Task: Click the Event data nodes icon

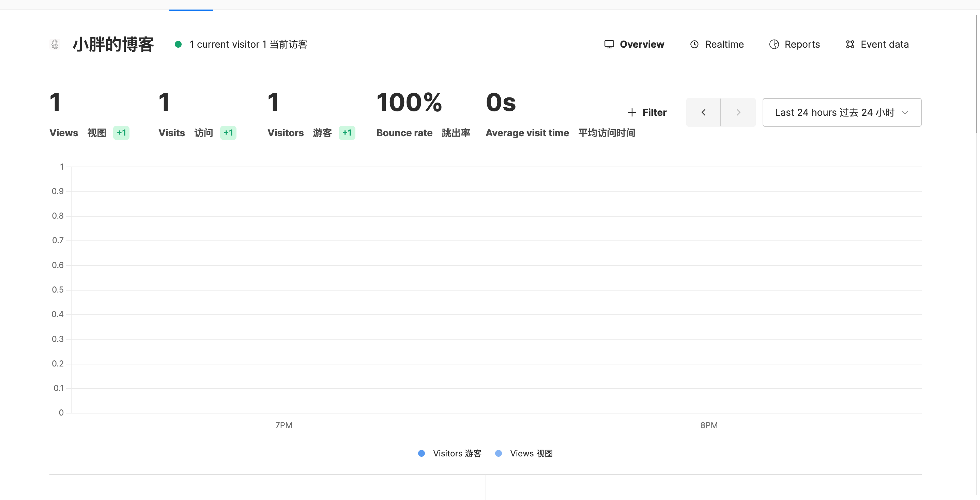Action: point(850,44)
